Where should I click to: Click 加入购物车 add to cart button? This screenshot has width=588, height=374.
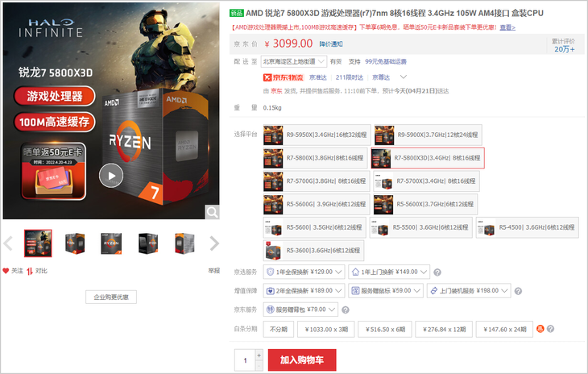[x=301, y=359]
